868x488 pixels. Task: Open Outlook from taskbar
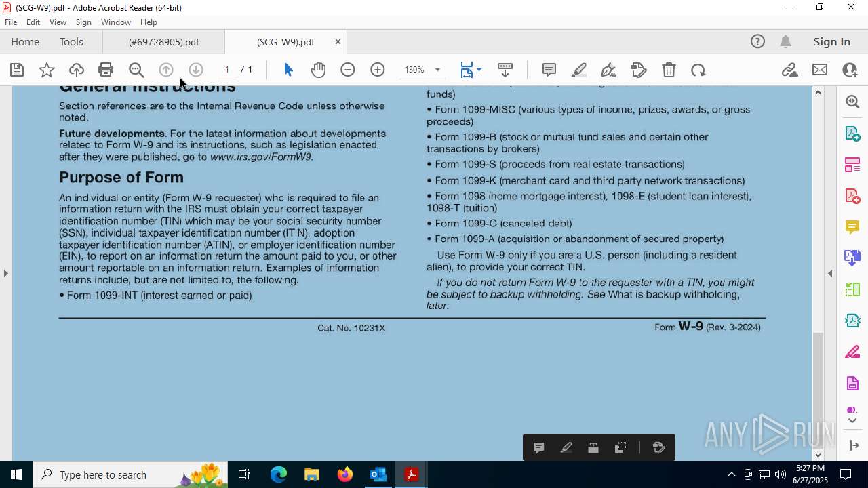click(378, 474)
